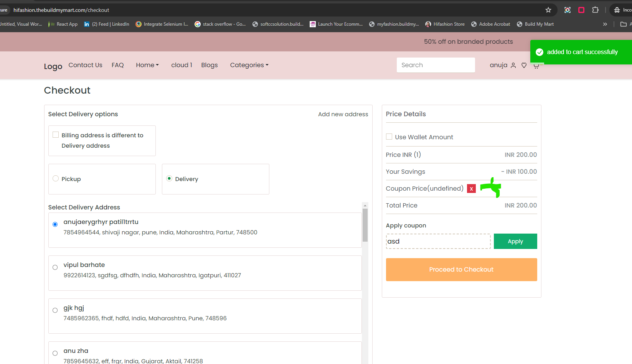Image resolution: width=632 pixels, height=364 pixels.
Task: Expand the Home dropdown menu
Action: click(x=147, y=65)
